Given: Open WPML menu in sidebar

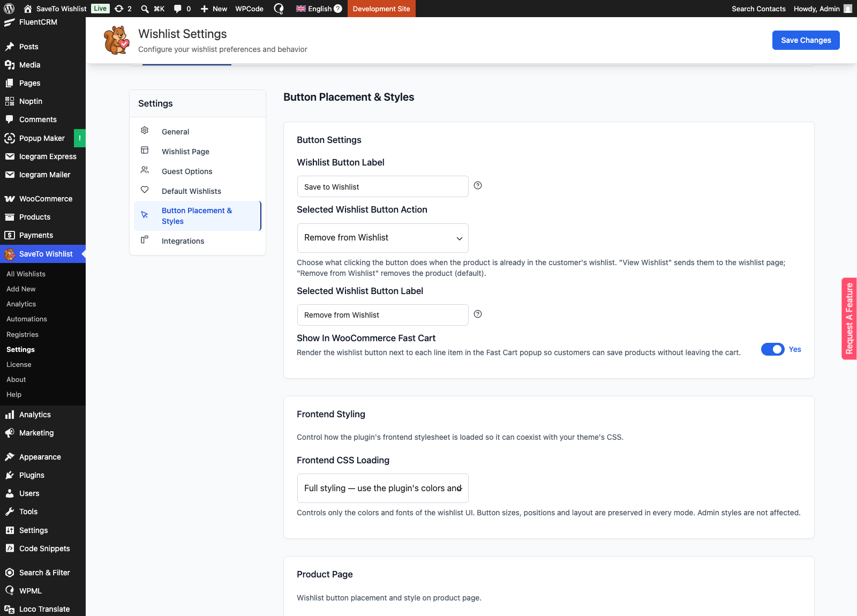Looking at the screenshot, I should tap(43, 591).
